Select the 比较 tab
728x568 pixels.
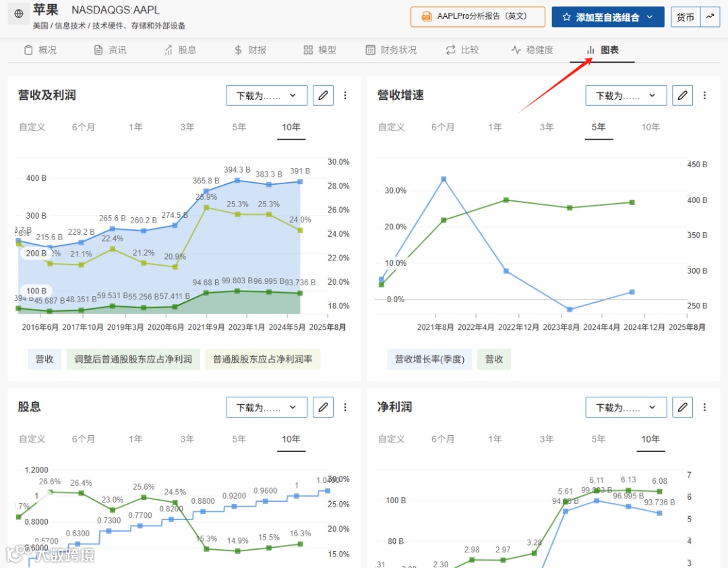(462, 50)
